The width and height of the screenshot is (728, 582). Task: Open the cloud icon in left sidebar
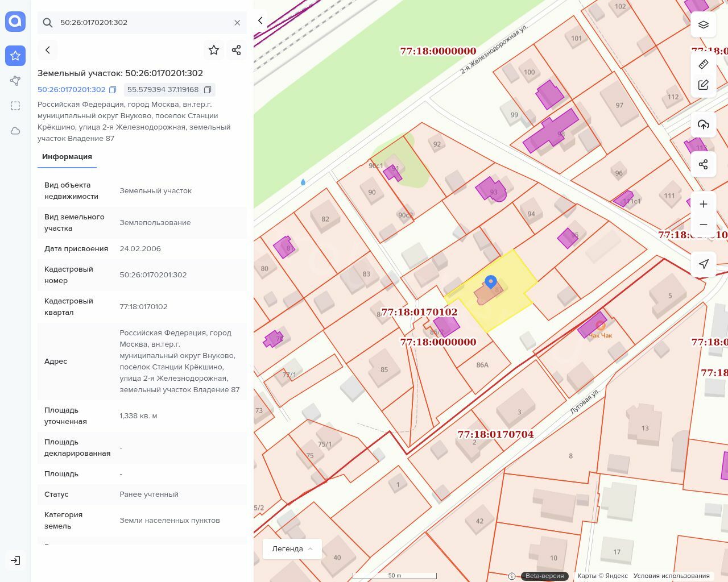click(15, 131)
